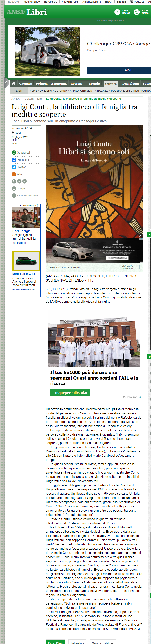The width and height of the screenshot is (151, 644).
Task: Click the Letteratura tag
Action: [77, 642]
